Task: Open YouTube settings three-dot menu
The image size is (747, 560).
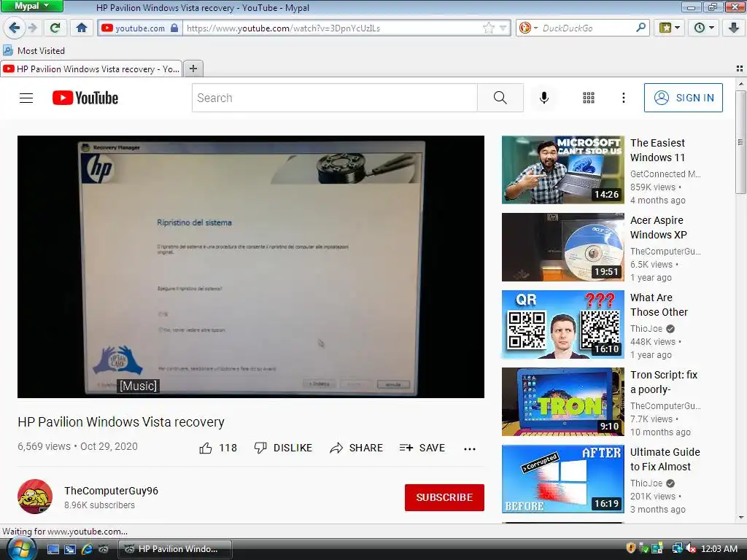Action: click(x=623, y=98)
